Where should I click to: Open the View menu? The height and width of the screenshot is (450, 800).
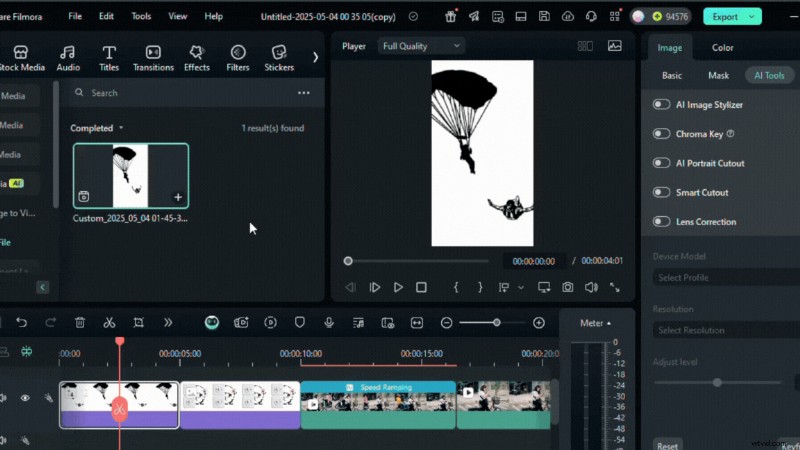click(x=178, y=16)
